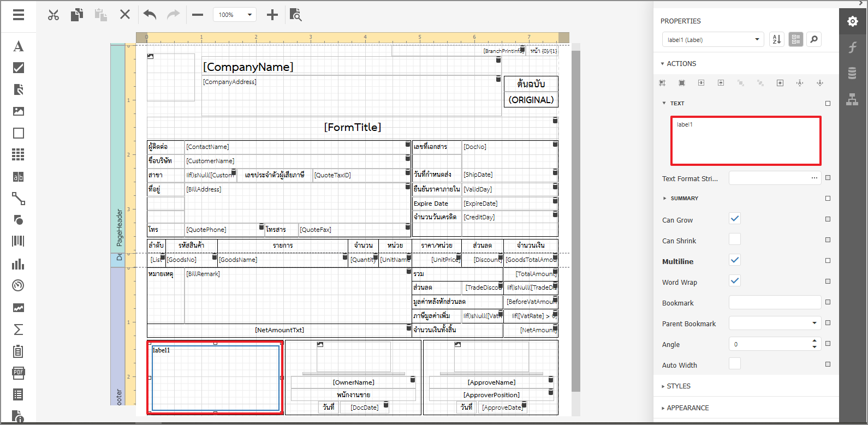Screen dimensions: 868x425
Task: Open the print preview icon
Action: click(295, 15)
